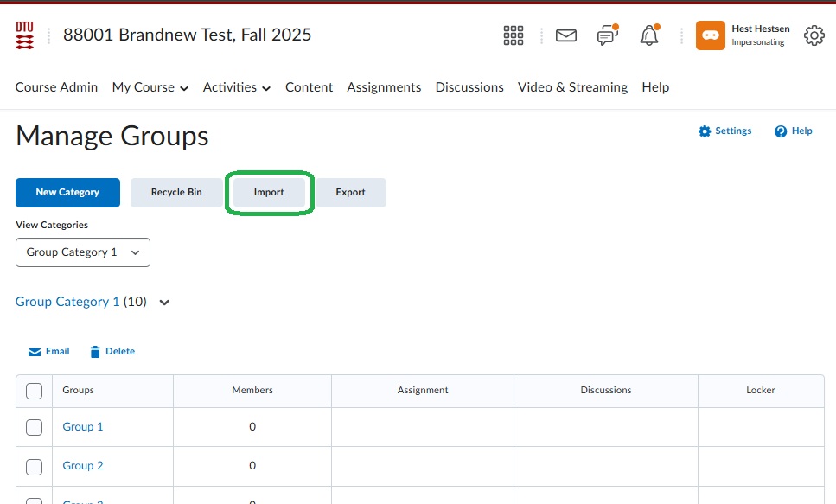
Task: Click the New Category button
Action: pyautogui.click(x=67, y=193)
